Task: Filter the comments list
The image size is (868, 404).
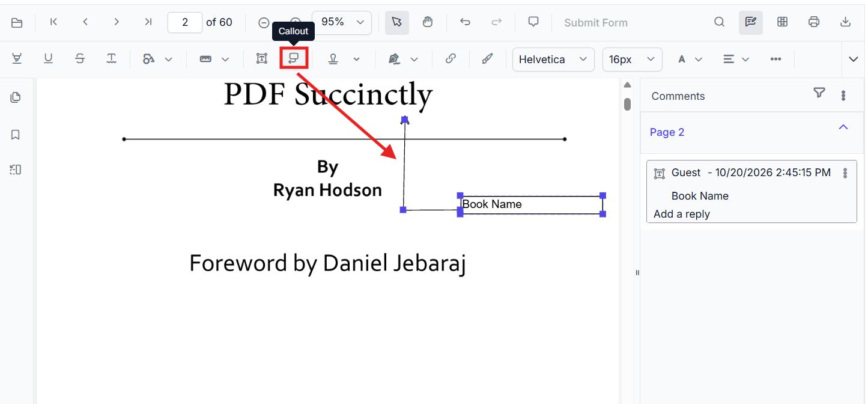Action: click(x=819, y=93)
